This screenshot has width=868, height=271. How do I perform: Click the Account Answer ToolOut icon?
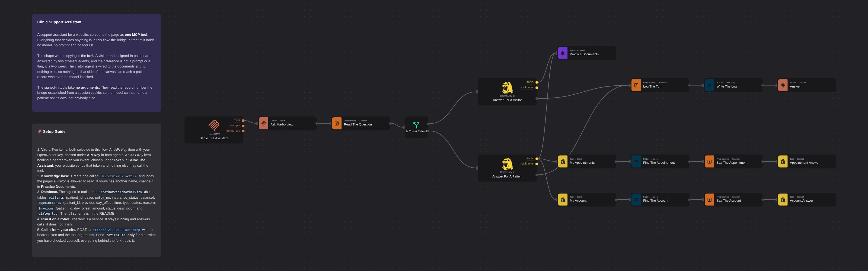[783, 200]
